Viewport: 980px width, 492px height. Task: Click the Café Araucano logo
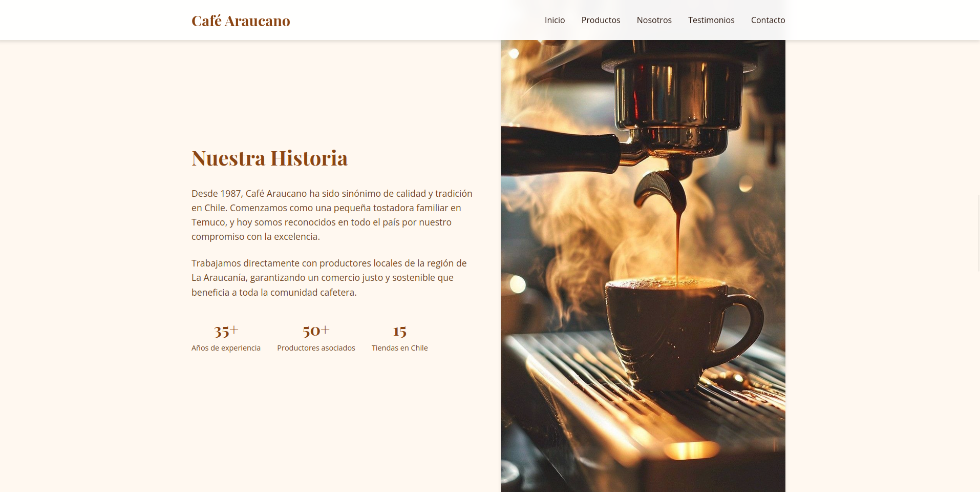[x=241, y=20]
